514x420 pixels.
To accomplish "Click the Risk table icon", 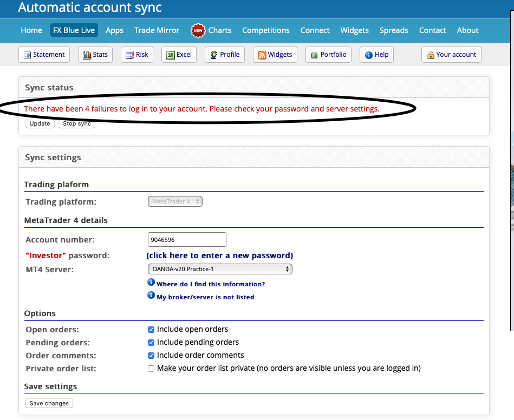I will (130, 55).
